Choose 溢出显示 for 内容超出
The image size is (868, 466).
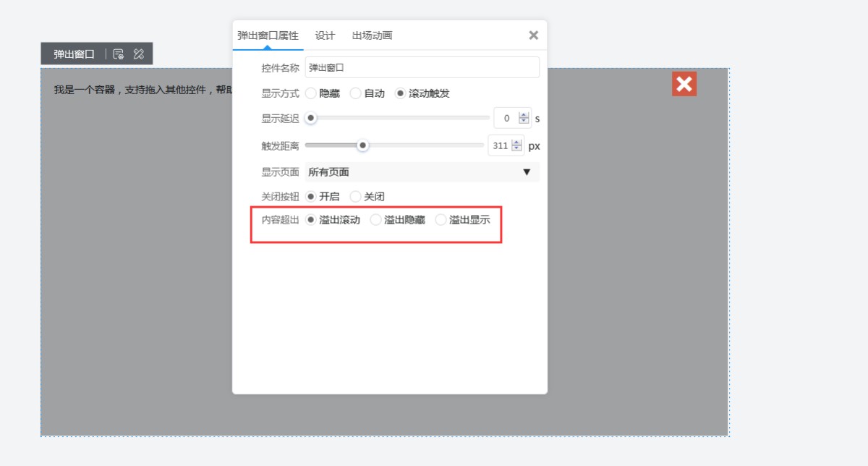coord(441,220)
